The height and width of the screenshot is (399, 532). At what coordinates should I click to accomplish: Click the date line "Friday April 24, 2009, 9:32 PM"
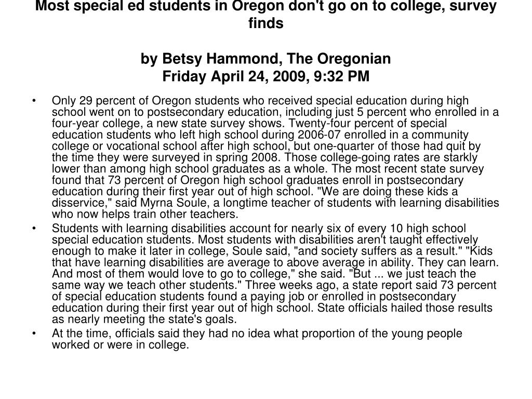[x=265, y=76]
